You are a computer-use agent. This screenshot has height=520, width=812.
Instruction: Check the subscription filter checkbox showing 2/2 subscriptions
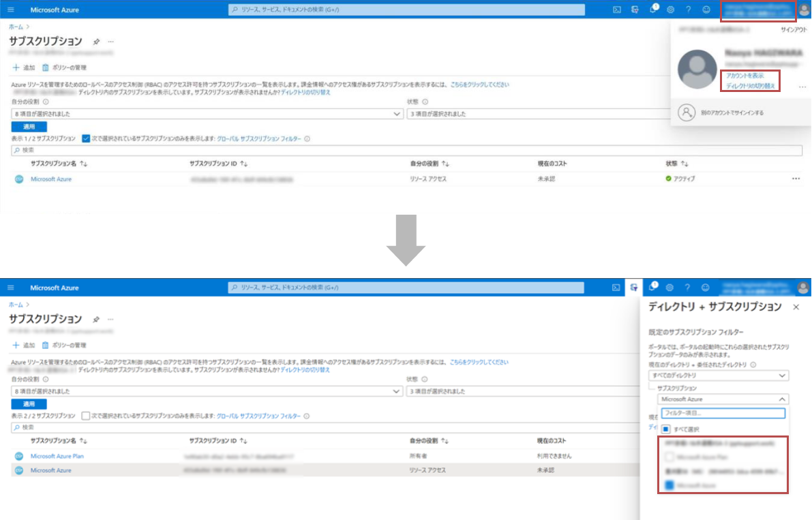pos(85,416)
